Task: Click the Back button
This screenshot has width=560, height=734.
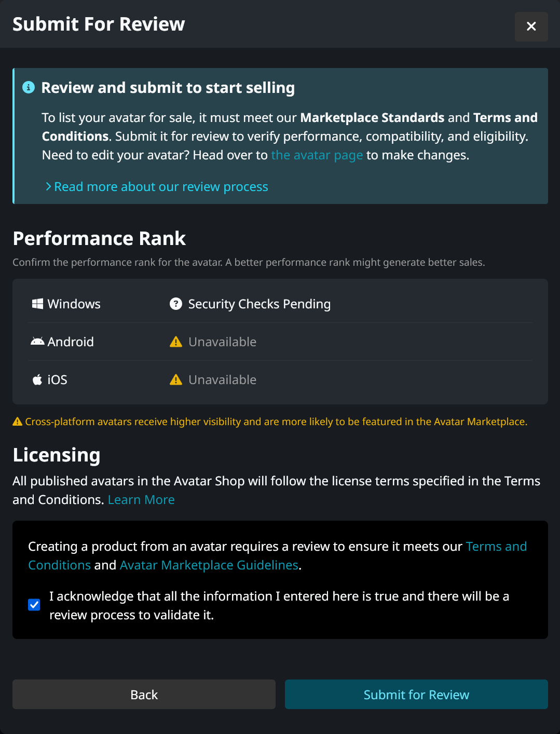Action: point(144,695)
